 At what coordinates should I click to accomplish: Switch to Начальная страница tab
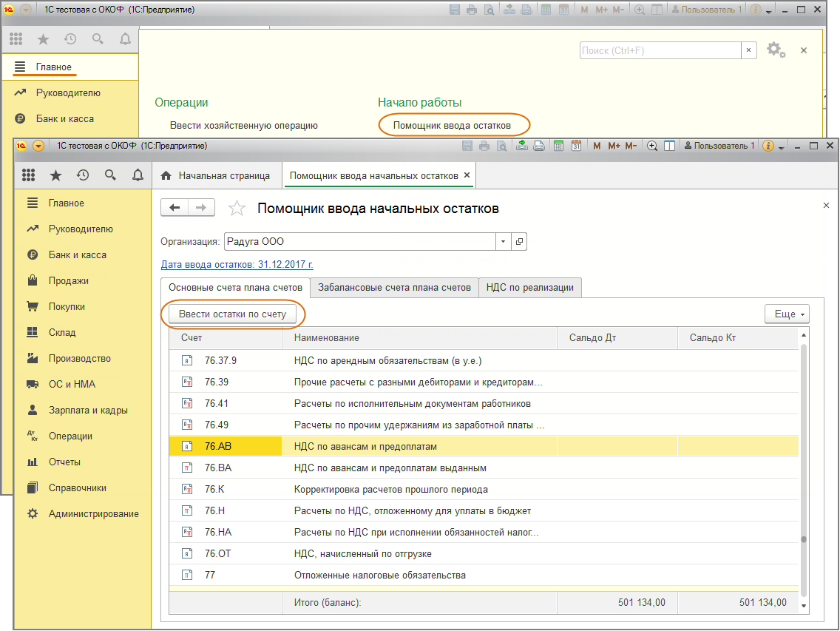(x=217, y=176)
